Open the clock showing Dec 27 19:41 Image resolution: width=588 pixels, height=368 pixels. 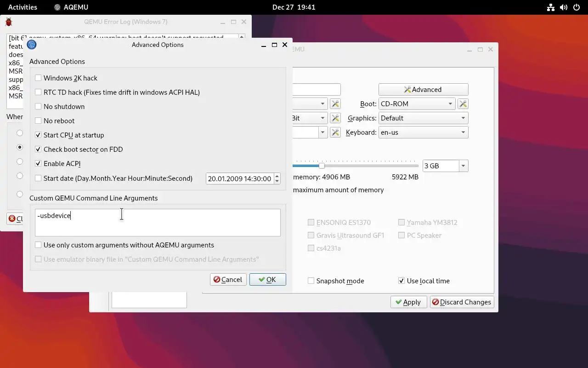(x=294, y=7)
